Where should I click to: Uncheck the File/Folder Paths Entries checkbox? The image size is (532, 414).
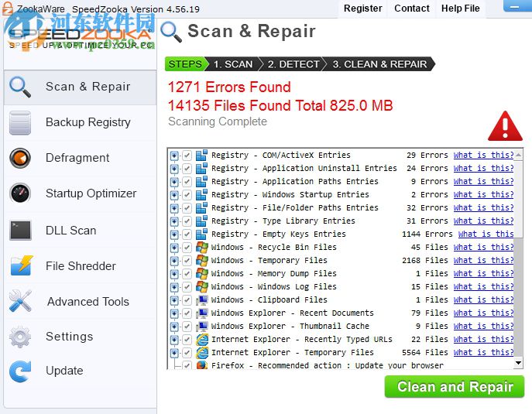coord(187,208)
